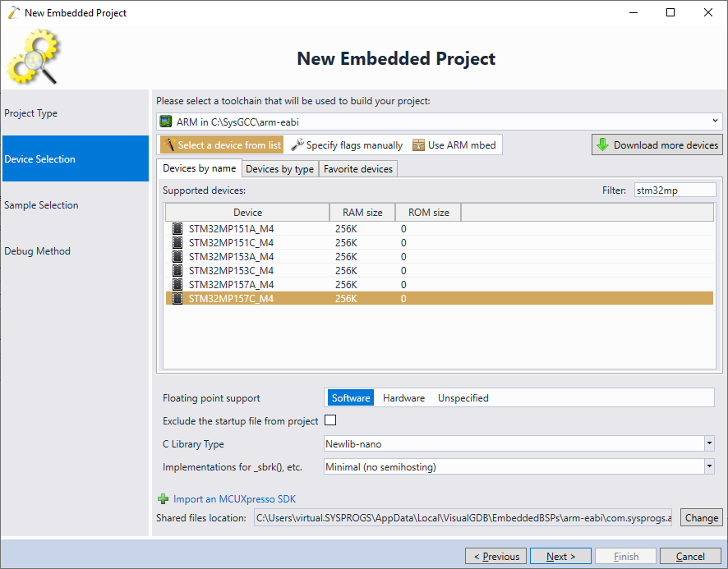Image resolution: width=728 pixels, height=569 pixels.
Task: Click the green Download arrow icon
Action: (602, 145)
